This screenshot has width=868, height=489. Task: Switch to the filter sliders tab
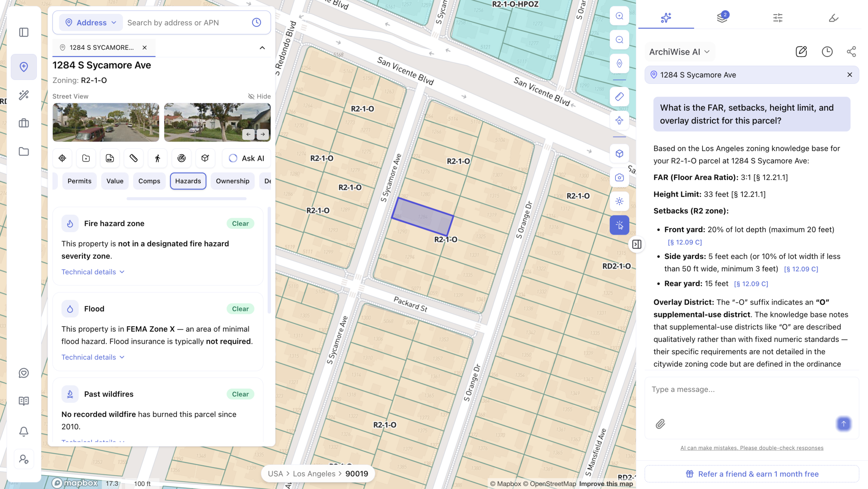(x=778, y=18)
